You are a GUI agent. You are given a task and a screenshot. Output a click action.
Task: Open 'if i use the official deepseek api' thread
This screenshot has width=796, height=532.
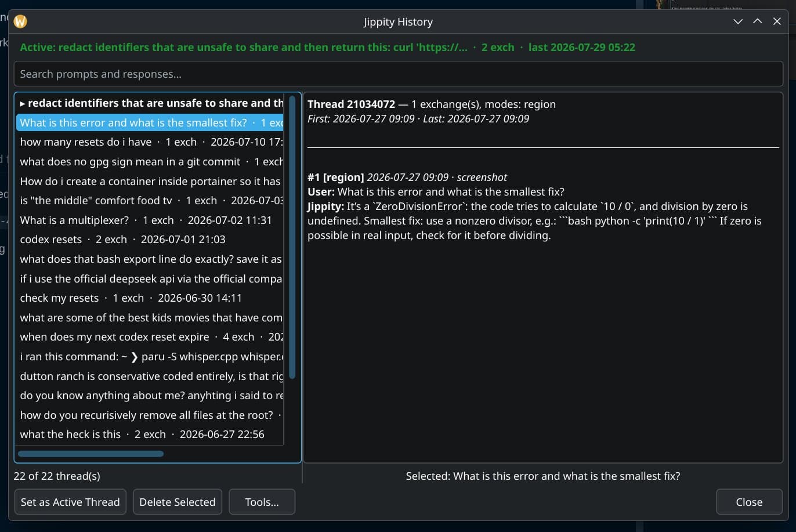(150, 278)
